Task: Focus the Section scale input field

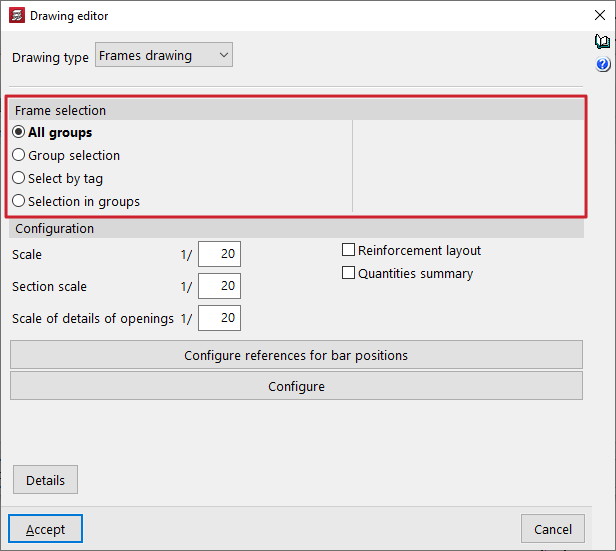Action: 219,287
